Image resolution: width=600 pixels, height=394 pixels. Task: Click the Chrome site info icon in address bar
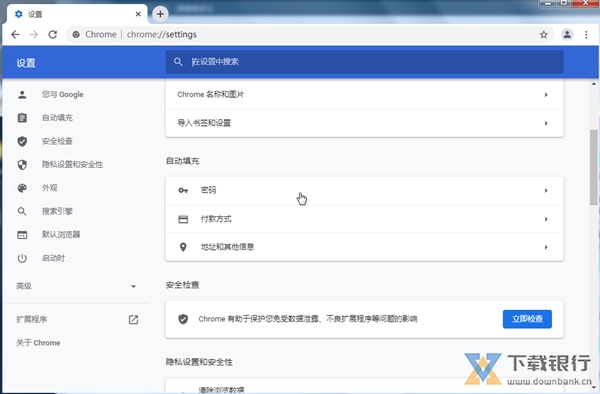76,34
